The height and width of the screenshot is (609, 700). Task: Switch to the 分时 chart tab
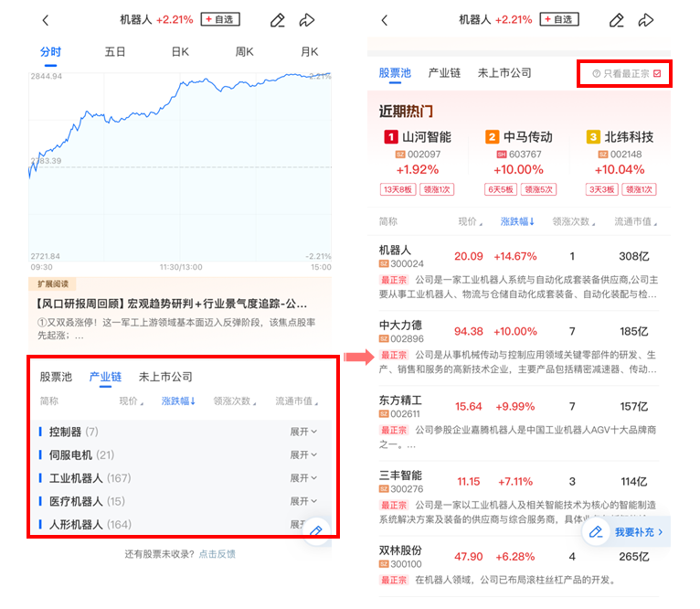(50, 52)
